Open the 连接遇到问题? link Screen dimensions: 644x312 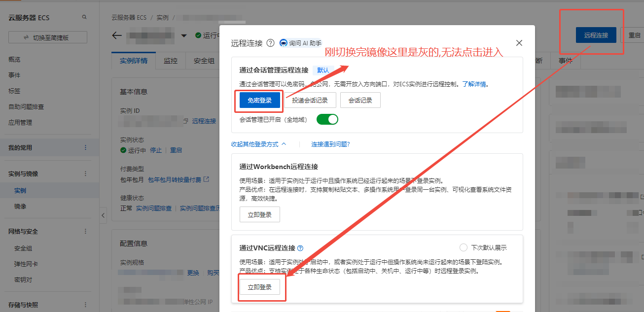(330, 144)
